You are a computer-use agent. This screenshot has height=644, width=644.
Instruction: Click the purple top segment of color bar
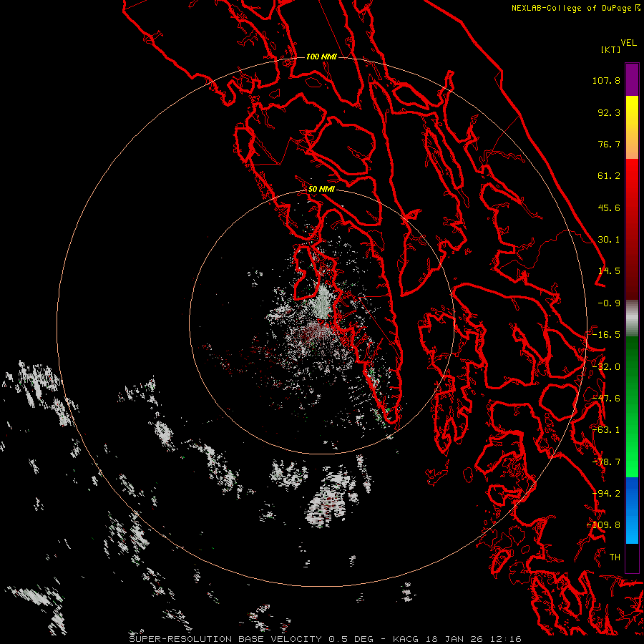(632, 79)
